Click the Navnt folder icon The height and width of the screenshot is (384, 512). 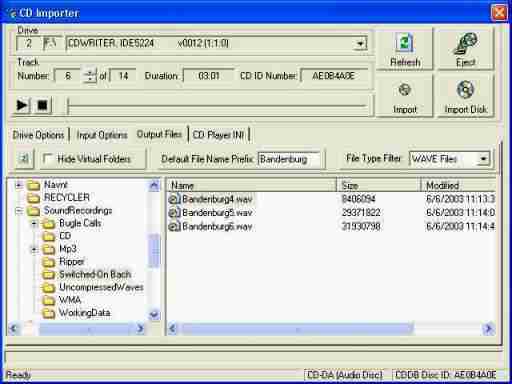pos(33,185)
